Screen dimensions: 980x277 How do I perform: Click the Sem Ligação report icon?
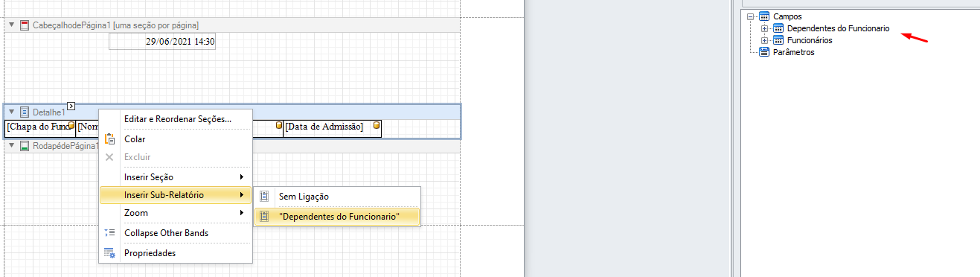pyautogui.click(x=263, y=197)
